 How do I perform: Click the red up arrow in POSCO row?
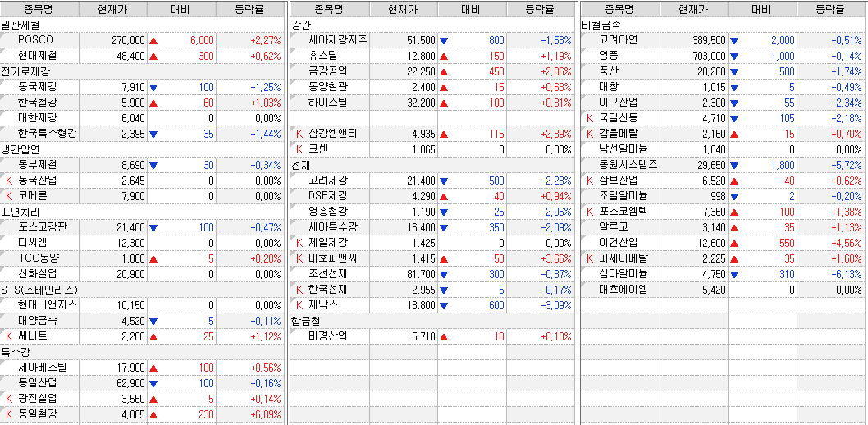(x=153, y=40)
